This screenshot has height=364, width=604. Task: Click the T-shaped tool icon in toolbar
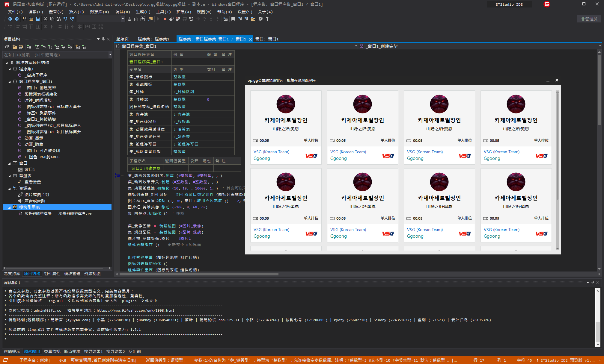click(x=267, y=19)
